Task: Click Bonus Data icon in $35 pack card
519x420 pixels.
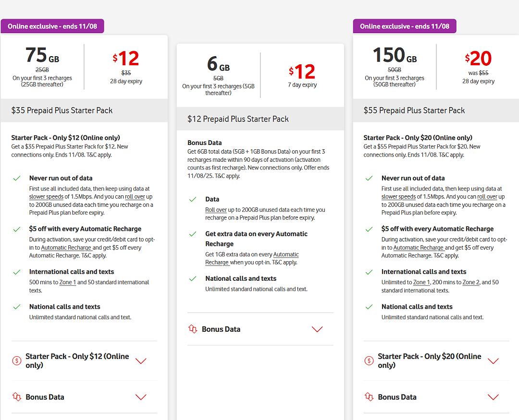Action: point(16,396)
